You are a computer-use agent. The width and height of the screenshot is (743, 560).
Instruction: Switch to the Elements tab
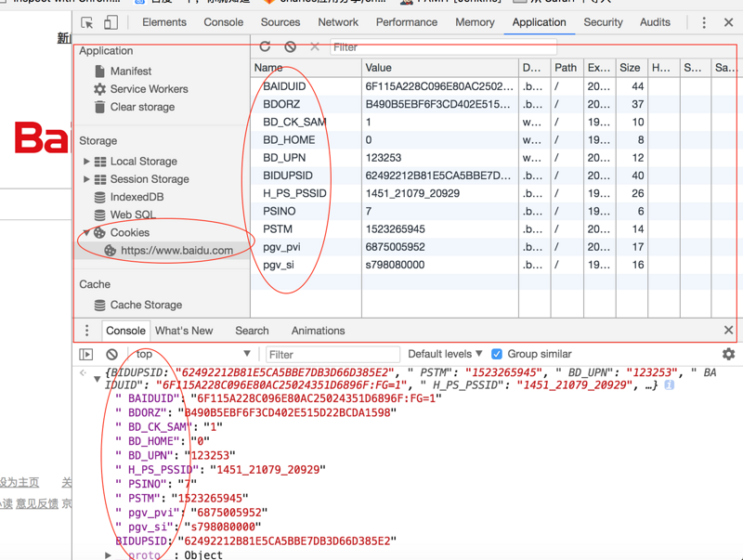[164, 22]
